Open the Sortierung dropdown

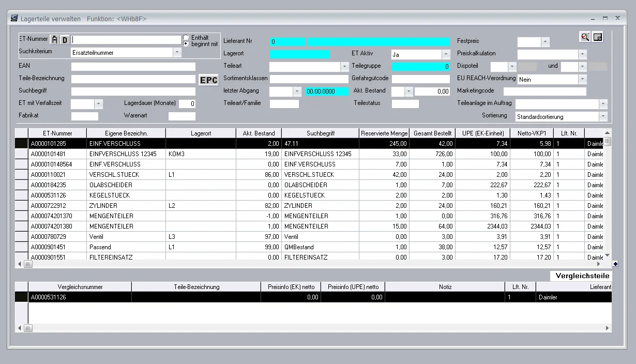[x=603, y=117]
